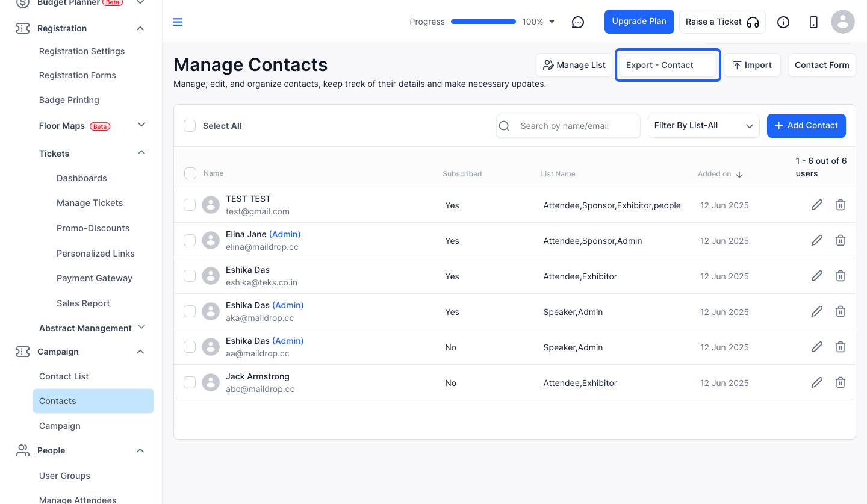Check the Select All checkbox
Viewport: 867px width, 504px height.
[x=190, y=126]
